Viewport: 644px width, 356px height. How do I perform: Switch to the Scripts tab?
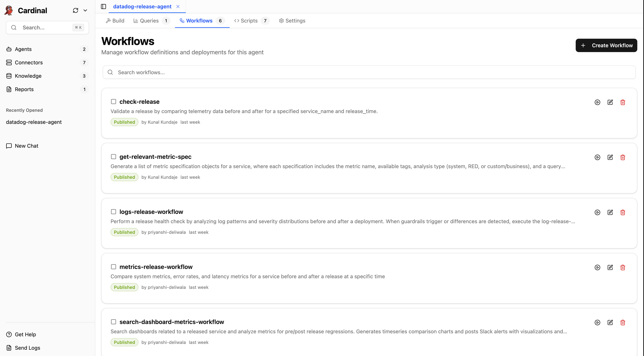click(249, 20)
